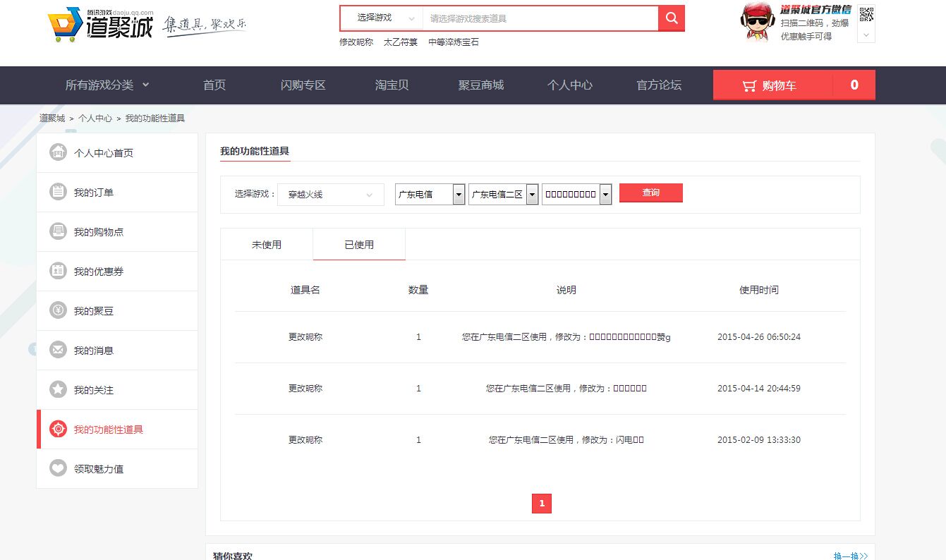Open 我的关注 in the sidebar
Viewport: 946px width, 560px height.
point(117,389)
